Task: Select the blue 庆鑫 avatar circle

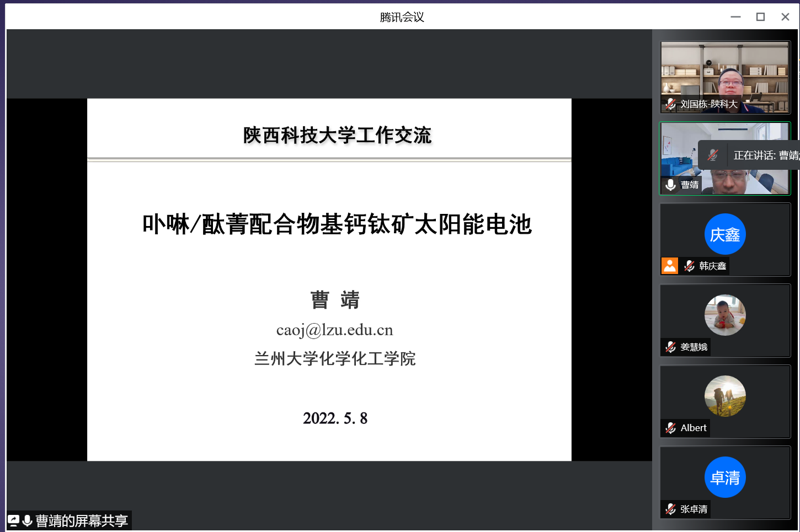Action: (x=725, y=234)
